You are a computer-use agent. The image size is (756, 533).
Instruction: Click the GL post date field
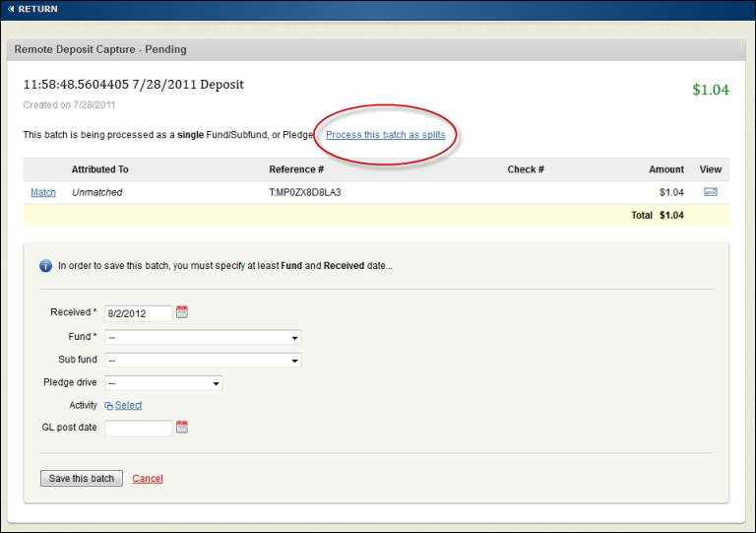pyautogui.click(x=138, y=429)
